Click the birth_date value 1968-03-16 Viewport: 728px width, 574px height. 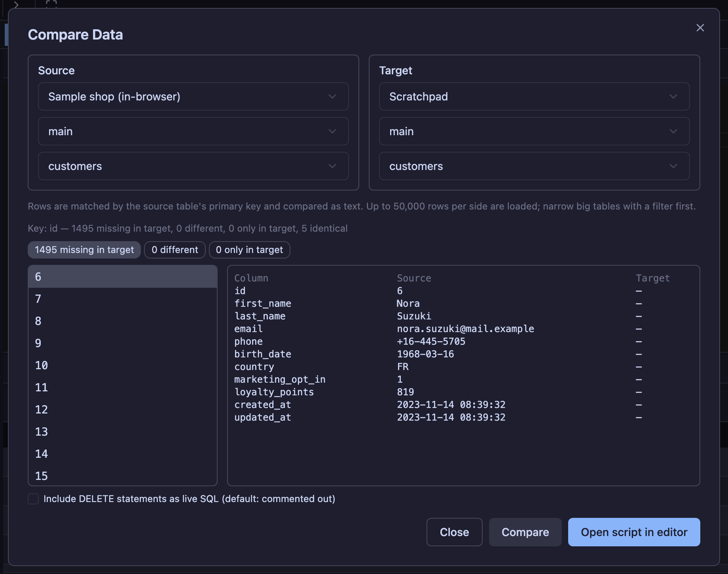425,354
